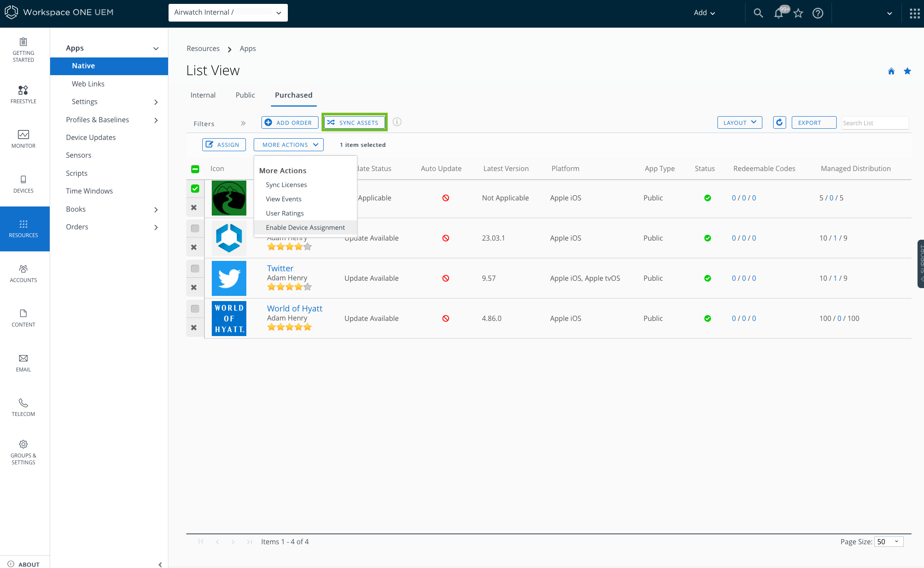The image size is (924, 568).
Task: Click the Sync Assets button
Action: (354, 123)
